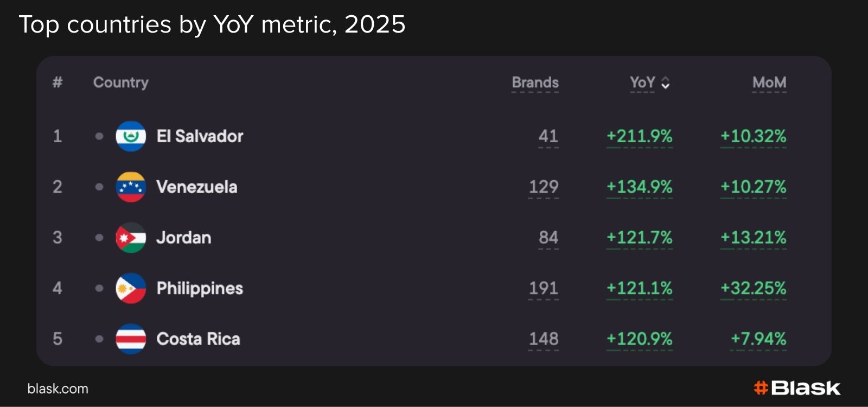Click the Venezuela flag icon

[131, 187]
